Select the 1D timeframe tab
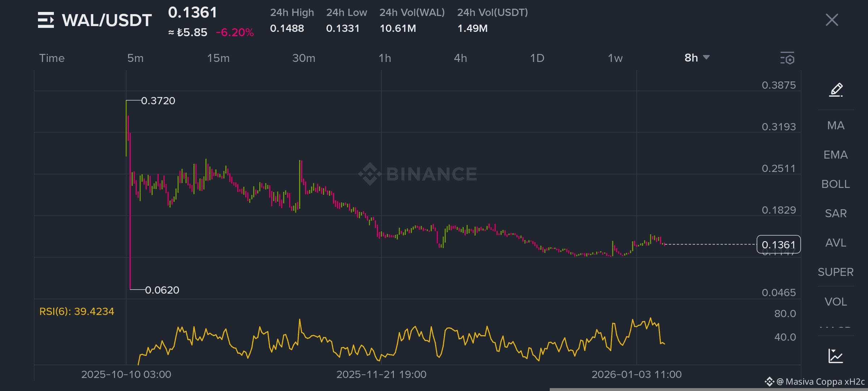Screen dimensions: 868x391 click(x=537, y=58)
